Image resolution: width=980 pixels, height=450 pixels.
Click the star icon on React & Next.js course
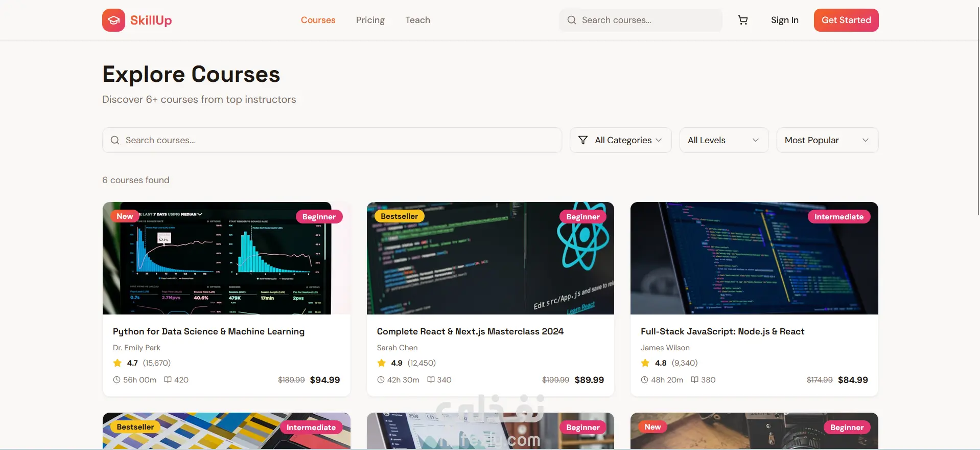tap(382, 363)
